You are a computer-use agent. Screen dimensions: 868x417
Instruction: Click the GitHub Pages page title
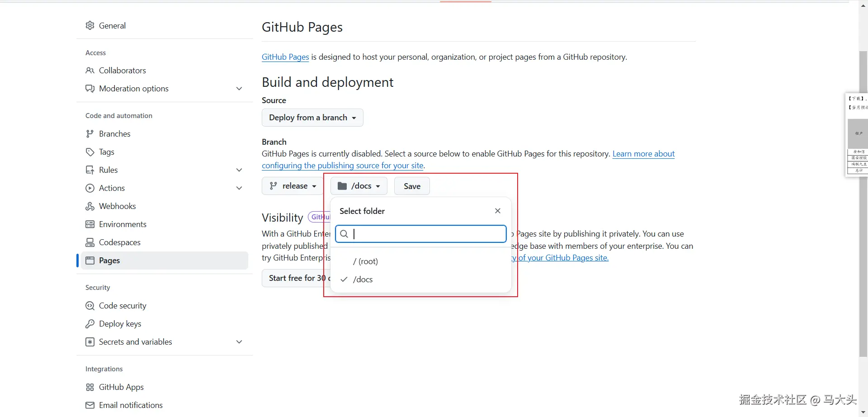click(302, 27)
